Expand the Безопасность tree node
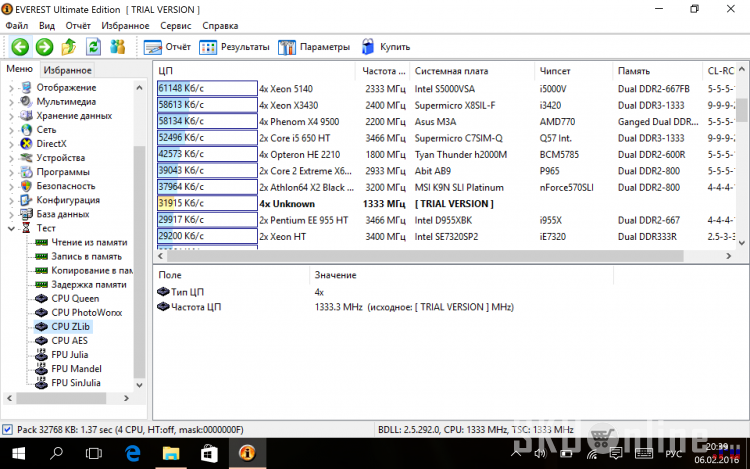 point(11,186)
